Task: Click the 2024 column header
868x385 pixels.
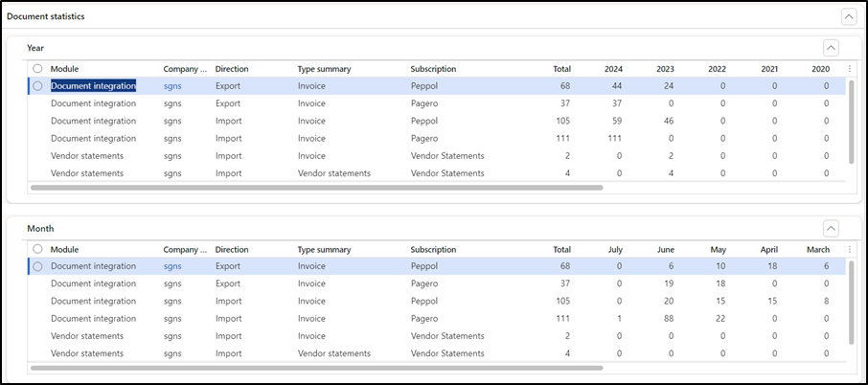Action: coord(613,69)
